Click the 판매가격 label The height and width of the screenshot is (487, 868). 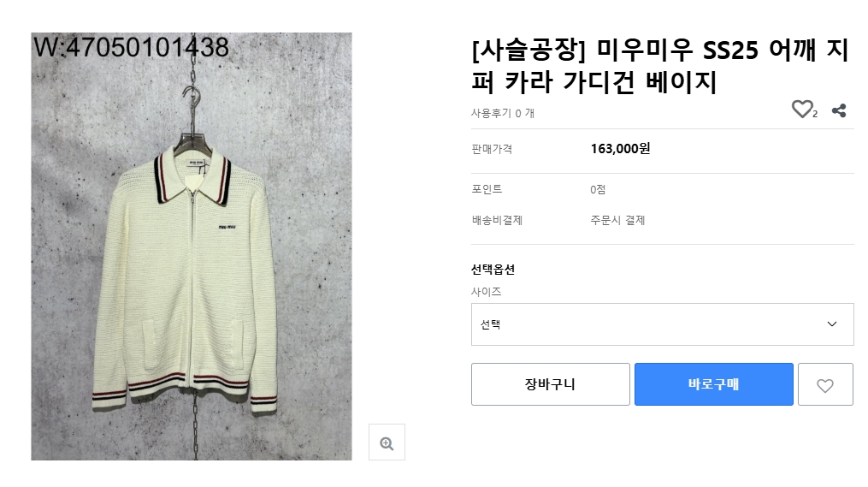[x=492, y=149]
